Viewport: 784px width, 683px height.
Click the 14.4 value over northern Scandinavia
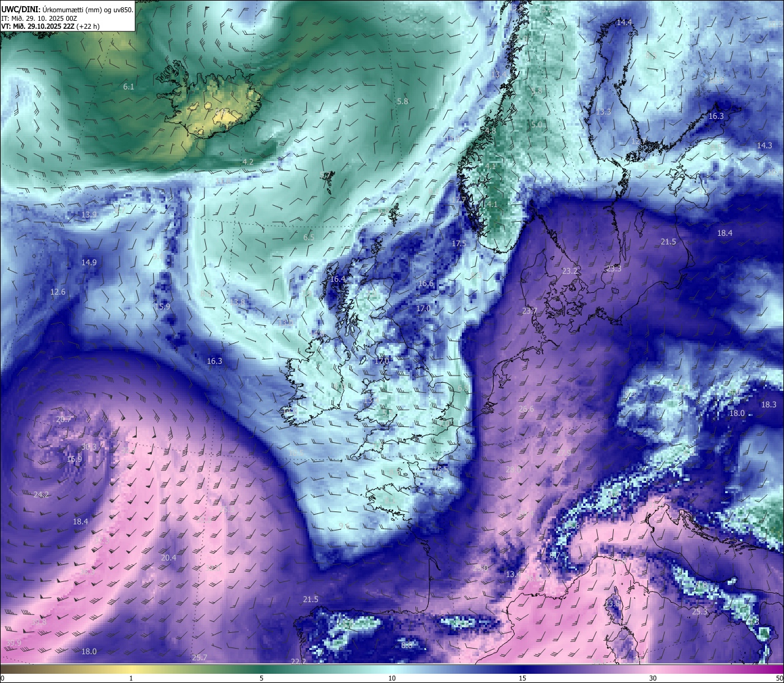pyautogui.click(x=624, y=22)
